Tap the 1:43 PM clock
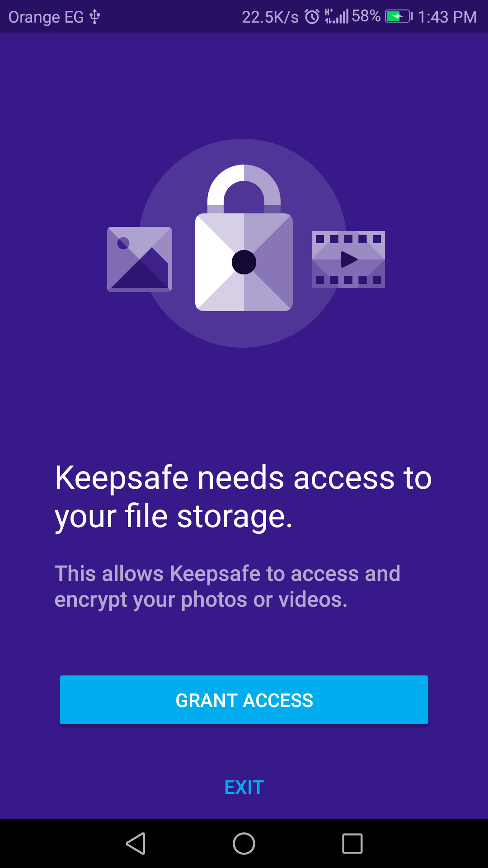The width and height of the screenshot is (488, 868). (x=447, y=17)
